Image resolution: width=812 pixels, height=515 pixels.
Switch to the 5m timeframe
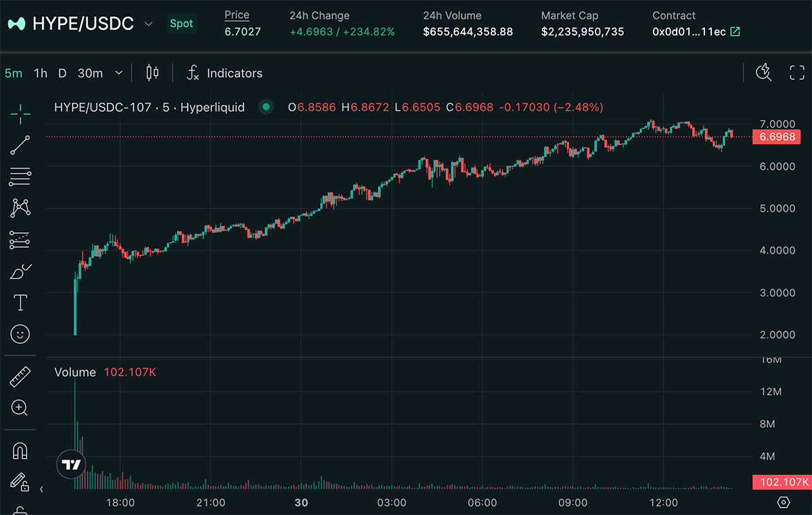pos(14,73)
